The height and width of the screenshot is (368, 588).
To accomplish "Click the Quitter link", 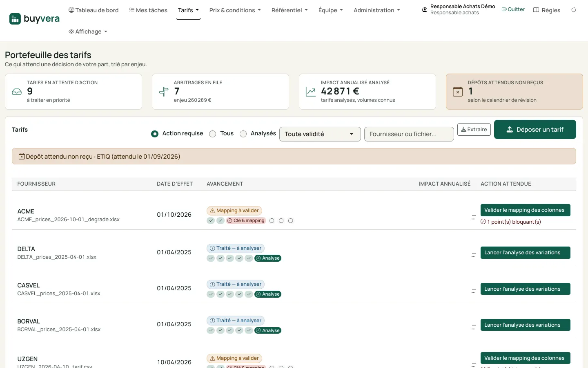I will point(513,9).
